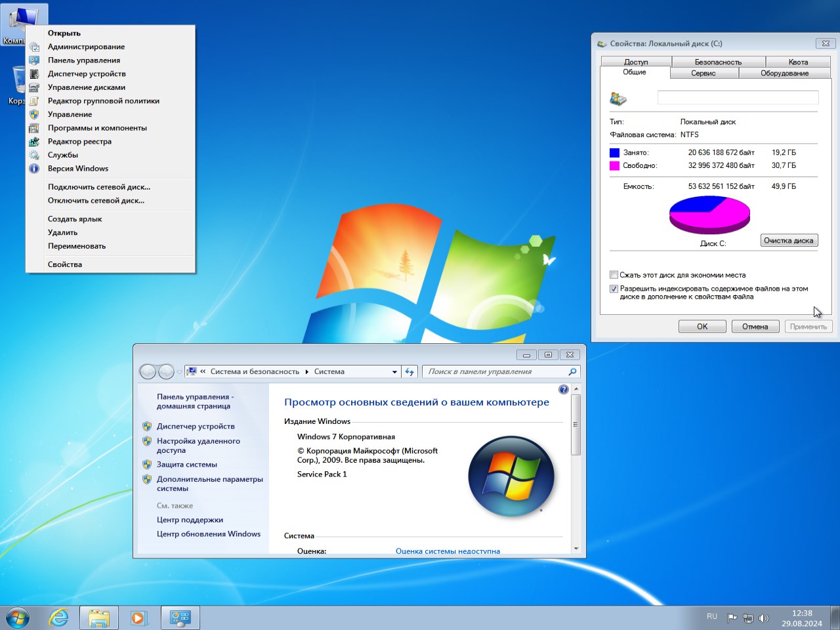Open Свойства from the context menu
Viewport: 840px width, 630px height.
pos(110,264)
